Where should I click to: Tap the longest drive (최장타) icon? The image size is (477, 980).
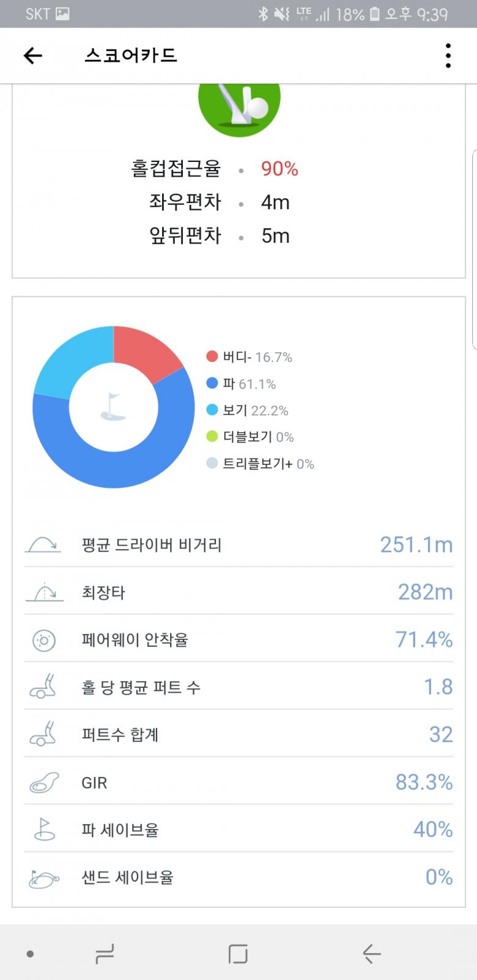tap(44, 592)
